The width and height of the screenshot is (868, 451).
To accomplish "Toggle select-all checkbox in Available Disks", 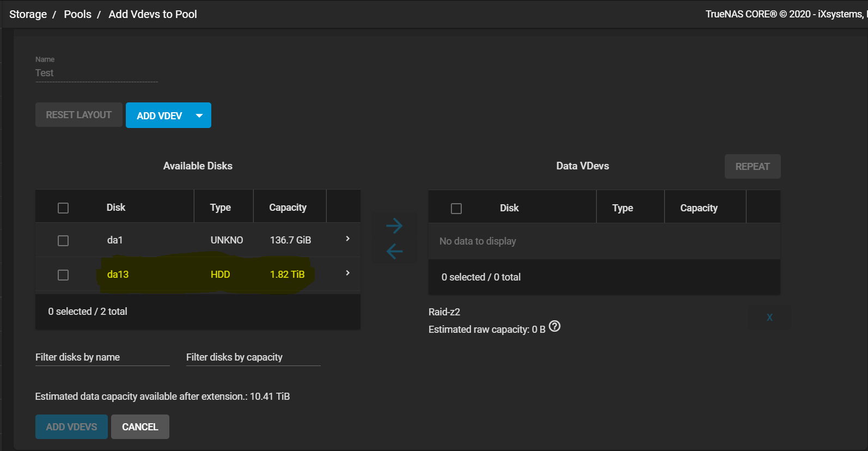I will [x=63, y=208].
